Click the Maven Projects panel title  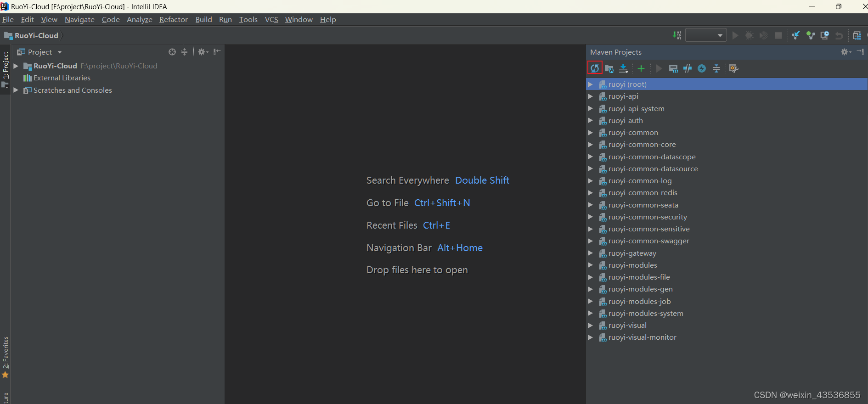pos(615,52)
